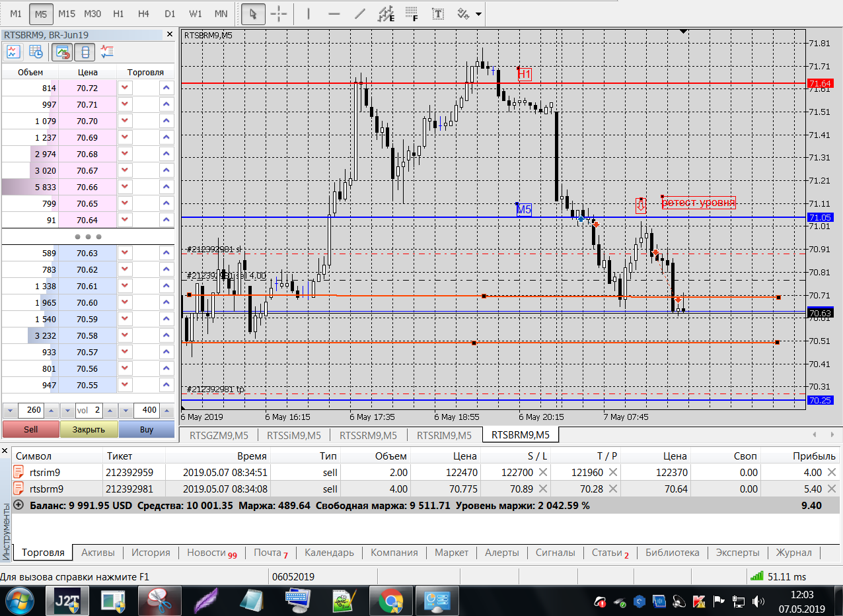Click the order list settings icon in depth of market
The image size is (843, 616).
[x=108, y=51]
